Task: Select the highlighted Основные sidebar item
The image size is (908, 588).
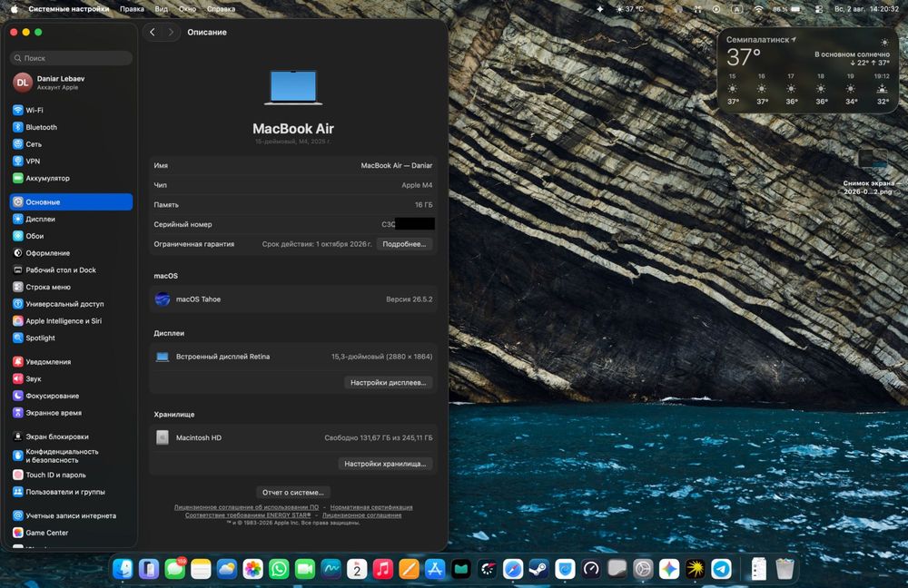Action: click(71, 202)
